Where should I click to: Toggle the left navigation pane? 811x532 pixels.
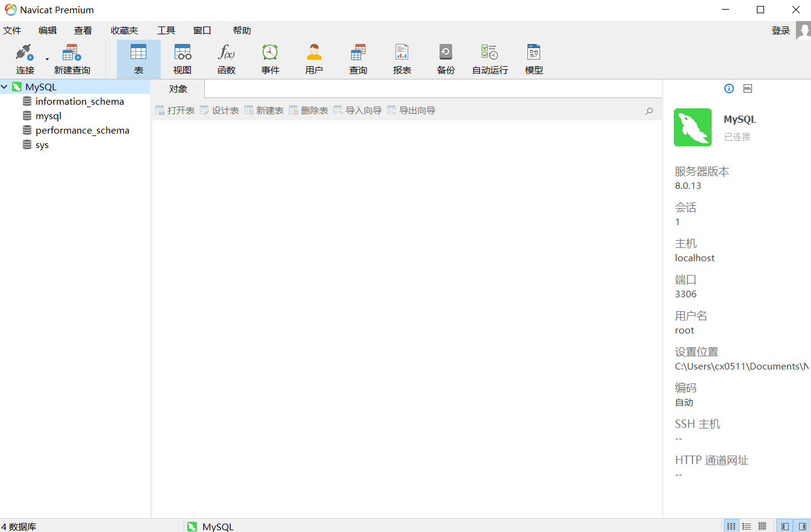785,526
